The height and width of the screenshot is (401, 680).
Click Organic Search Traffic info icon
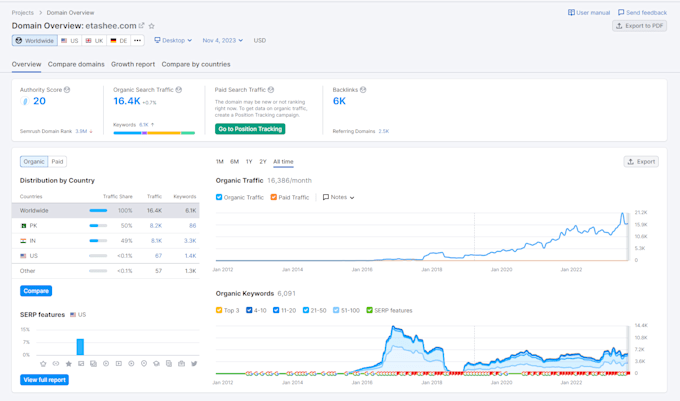coord(179,90)
